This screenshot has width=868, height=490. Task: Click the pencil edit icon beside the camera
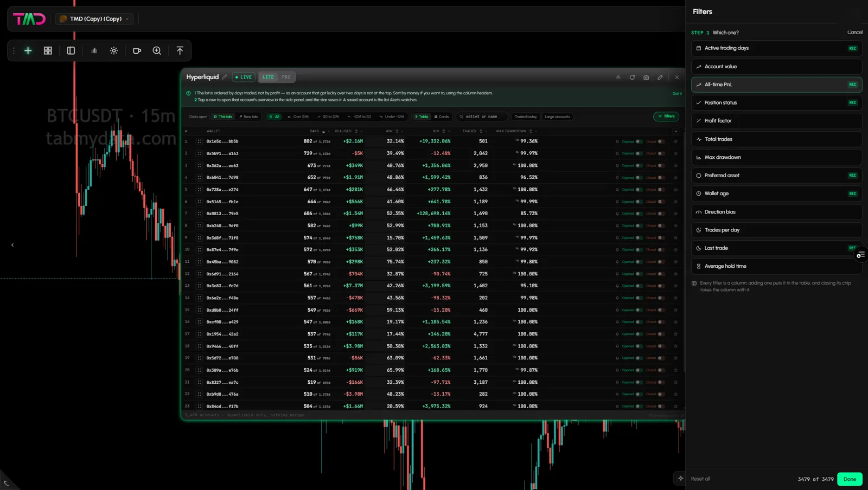coord(660,77)
